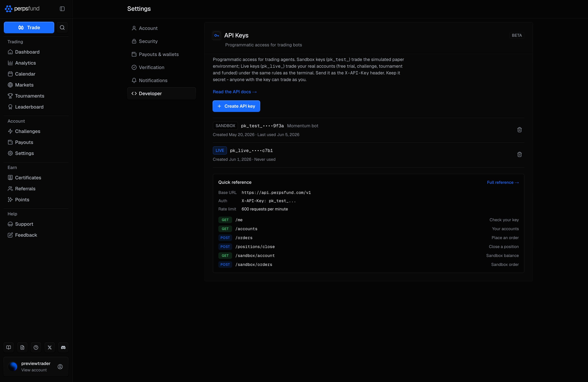Viewport: 588px width, 382px height.
Task: Open the X social link icon
Action: tap(50, 347)
